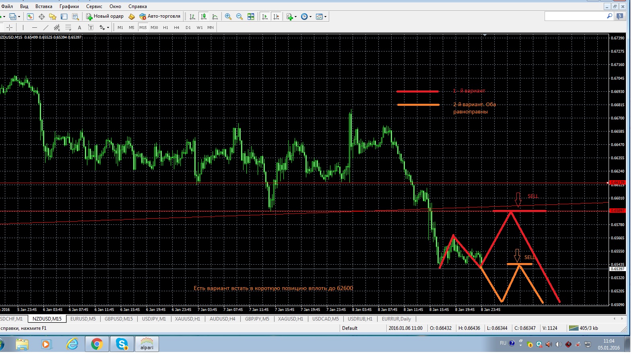This screenshot has width=644, height=362.
Task: Open the GBPUSD,M15 chart tab
Action: coord(119,319)
